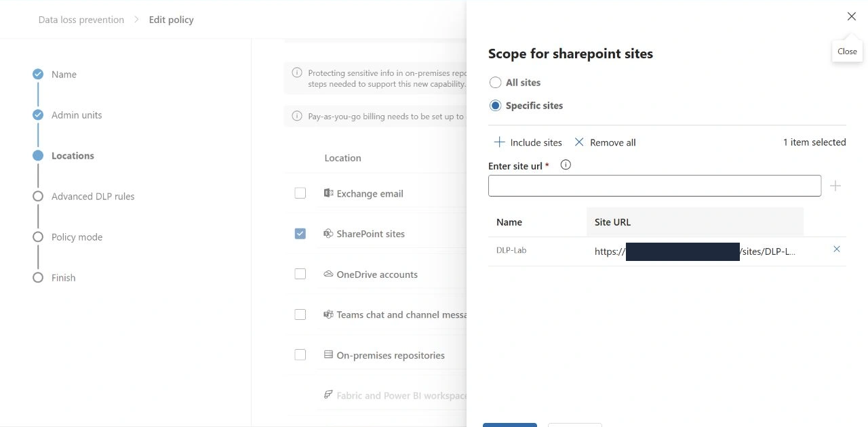
Task: Click the 1 item selected text
Action: (814, 142)
